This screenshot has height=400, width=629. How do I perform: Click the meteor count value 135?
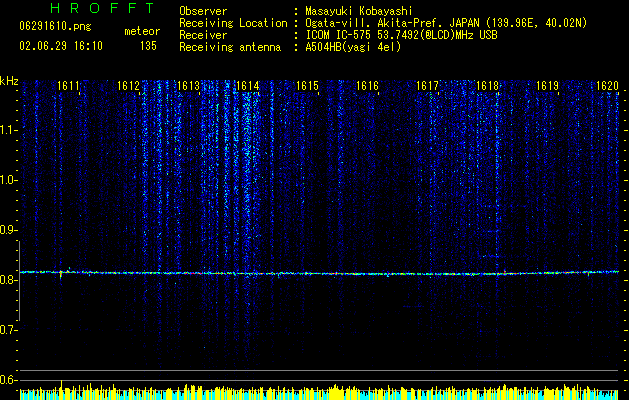point(148,46)
